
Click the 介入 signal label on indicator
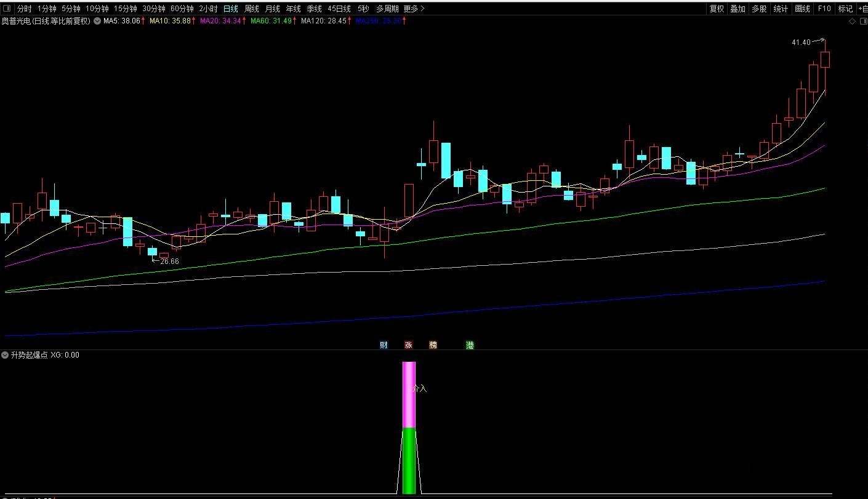pyautogui.click(x=420, y=389)
